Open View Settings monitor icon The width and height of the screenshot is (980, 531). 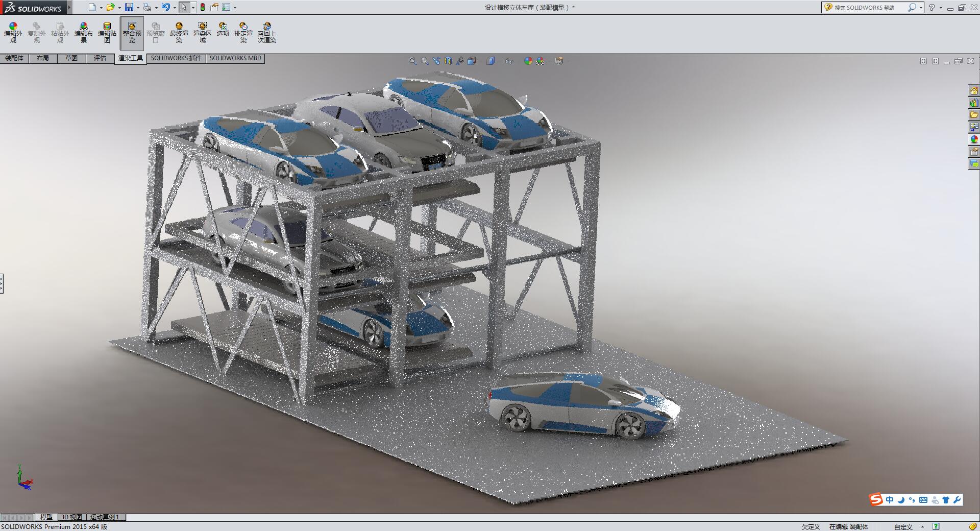(559, 61)
